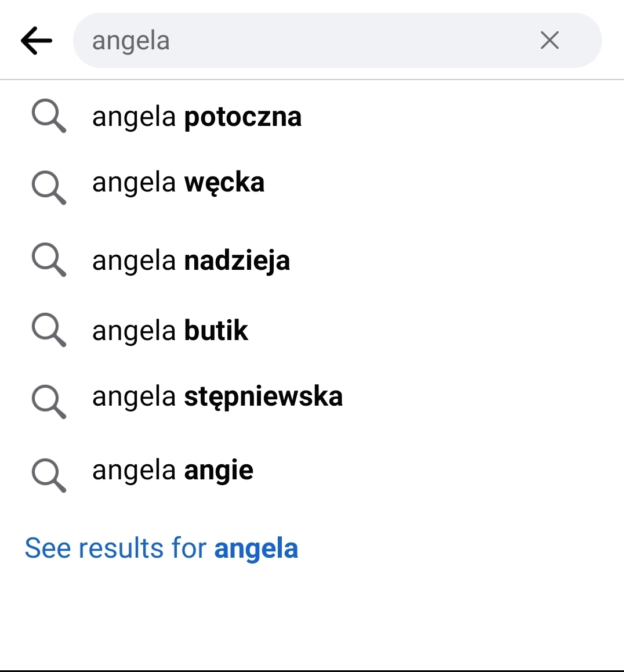Choose the angela angie suggestion
This screenshot has height=672, width=624.
point(172,470)
